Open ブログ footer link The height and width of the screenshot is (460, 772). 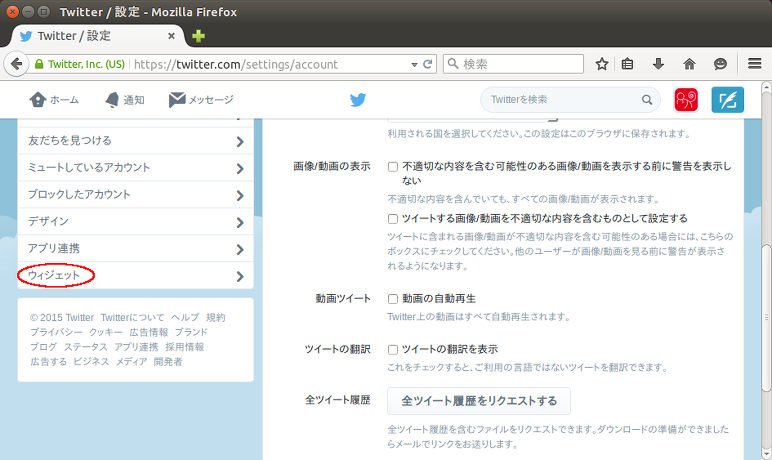(44, 347)
